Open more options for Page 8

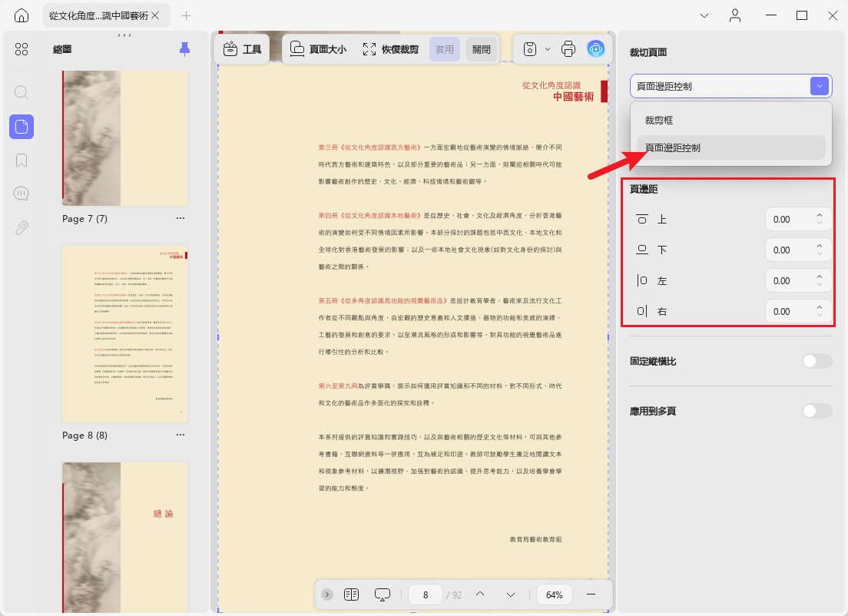(x=181, y=435)
